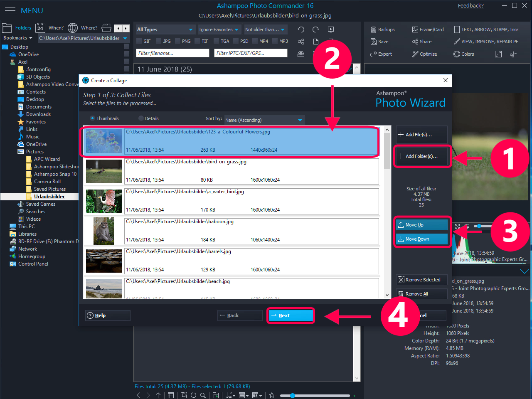Open the Colors tools
This screenshot has height=399, width=532.
coord(463,54)
